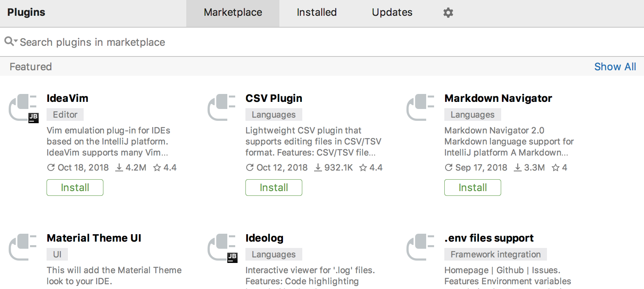644x289 pixels.
Task: Install the IdeaVim plugin
Action: click(75, 188)
